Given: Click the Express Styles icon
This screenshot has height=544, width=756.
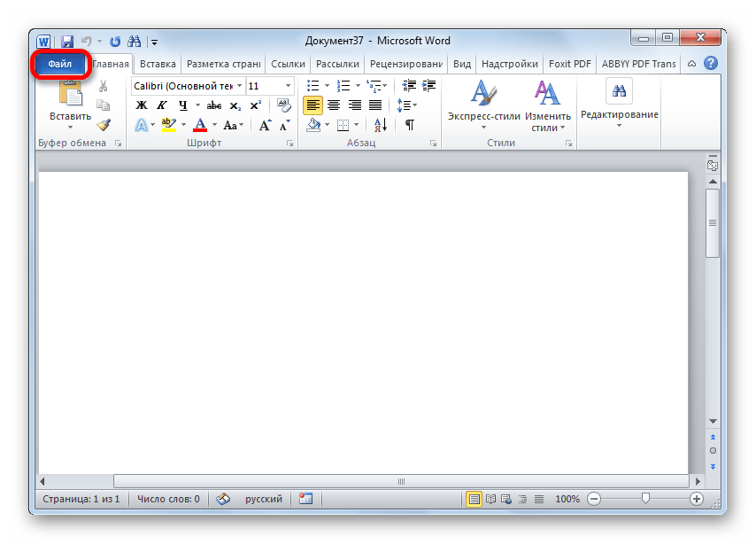Looking at the screenshot, I should point(482,104).
